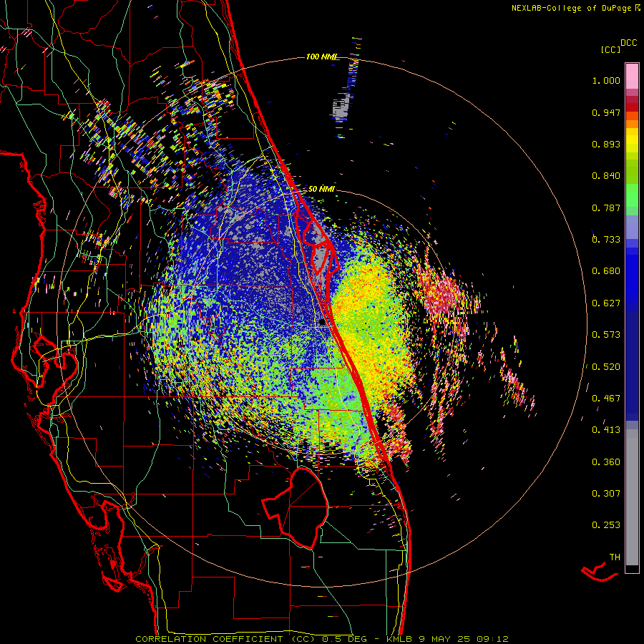Click the NEXLAB-College of DuPage credit text
Viewport: 644px width, 644px height.
(x=575, y=8)
